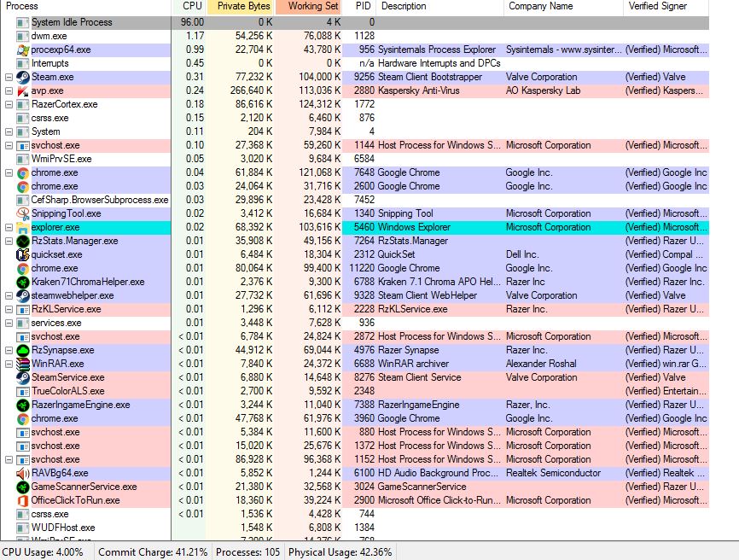This screenshot has width=739, height=560.
Task: Click the Alexander Roshal company cell
Action: point(541,364)
